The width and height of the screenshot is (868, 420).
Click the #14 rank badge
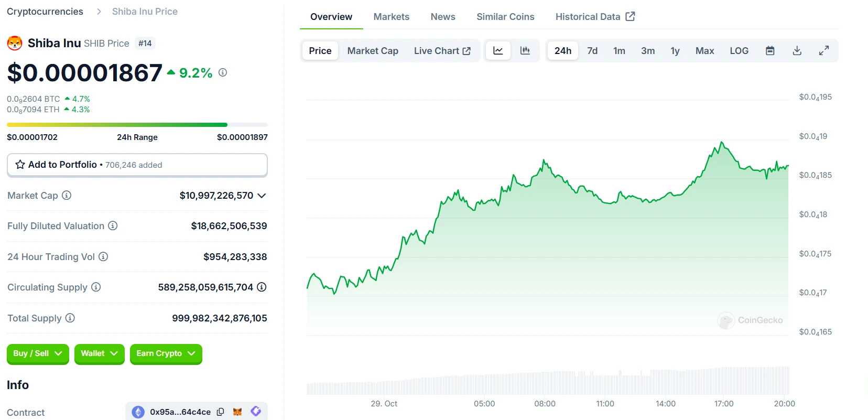[x=145, y=44]
